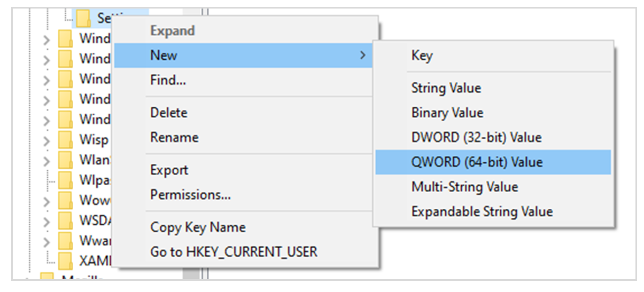Add a new String Value
The height and width of the screenshot is (292, 644).
(x=446, y=88)
